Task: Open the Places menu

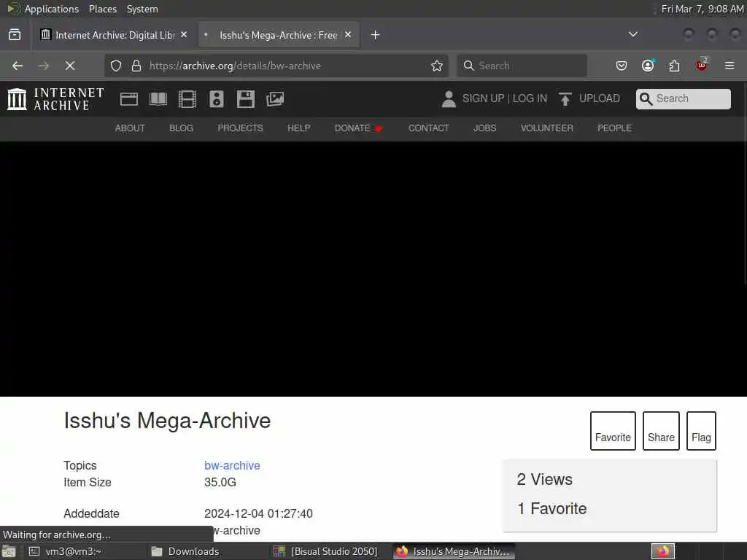Action: coord(102,9)
